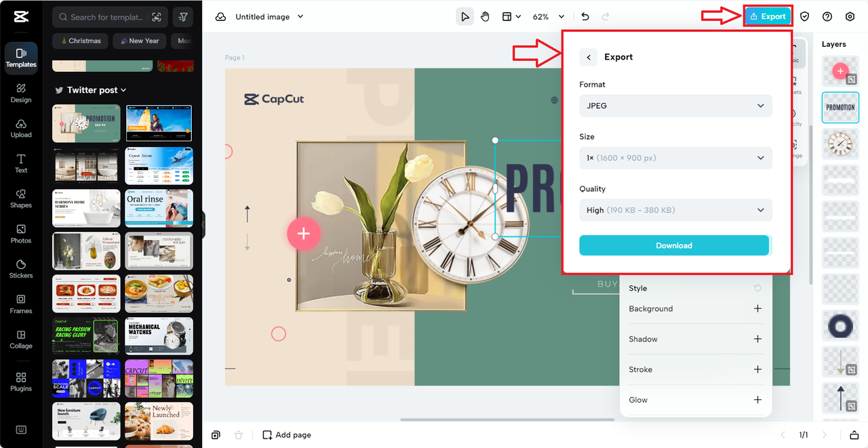
Task: Choose the Harmony Home Series template
Action: (86, 208)
